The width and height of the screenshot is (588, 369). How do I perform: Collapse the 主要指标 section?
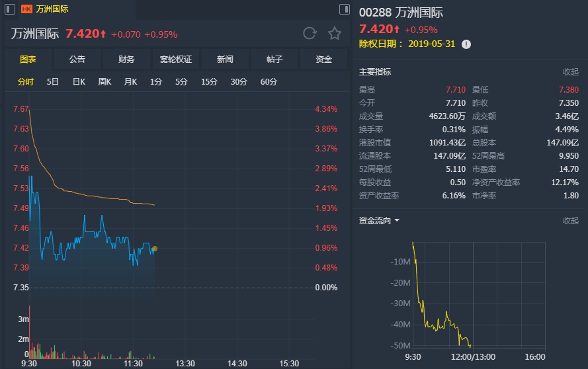(570, 71)
